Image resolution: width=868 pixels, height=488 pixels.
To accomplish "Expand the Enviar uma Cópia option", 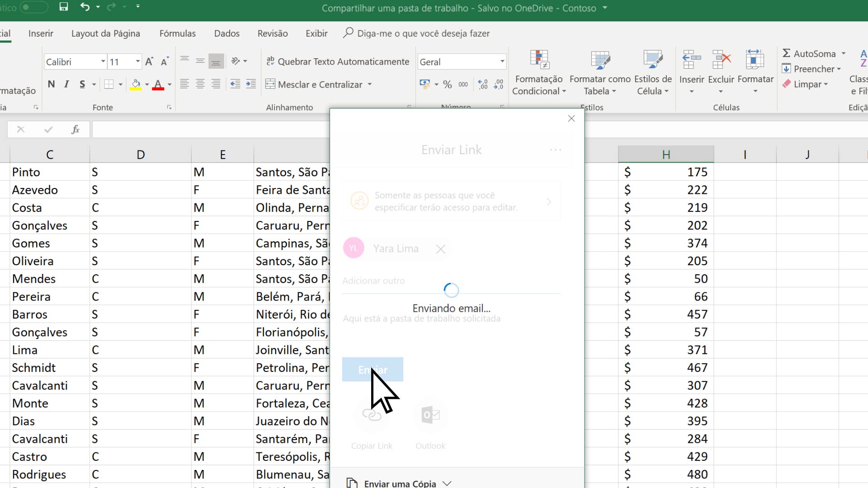I will pos(447,483).
